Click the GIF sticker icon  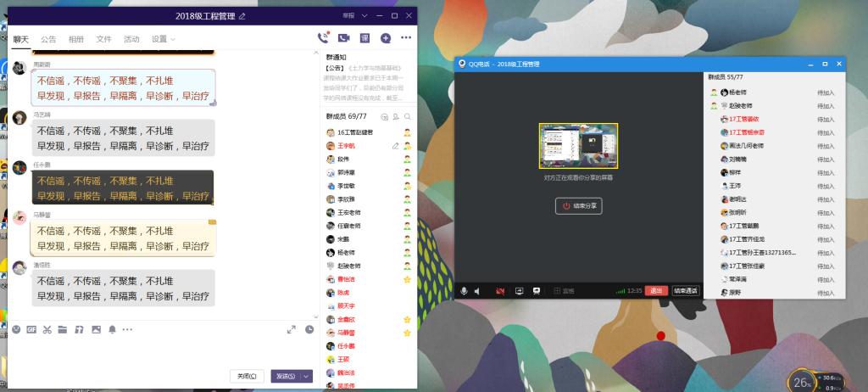[31, 329]
